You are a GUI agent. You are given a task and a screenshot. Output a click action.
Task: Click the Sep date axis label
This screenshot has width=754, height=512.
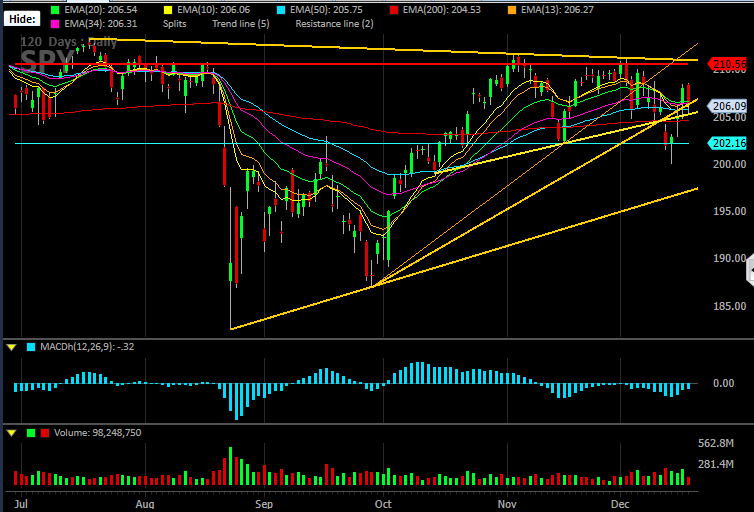(x=264, y=504)
